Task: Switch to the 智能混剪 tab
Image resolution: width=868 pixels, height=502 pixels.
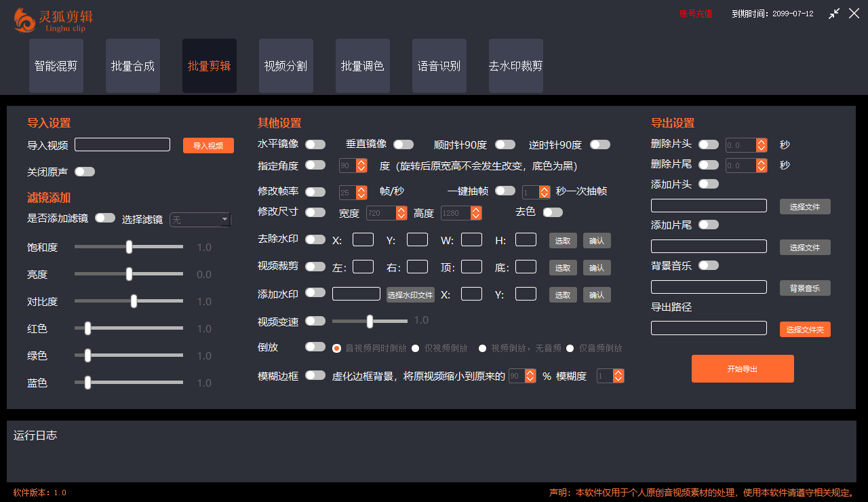Action: 56,65
